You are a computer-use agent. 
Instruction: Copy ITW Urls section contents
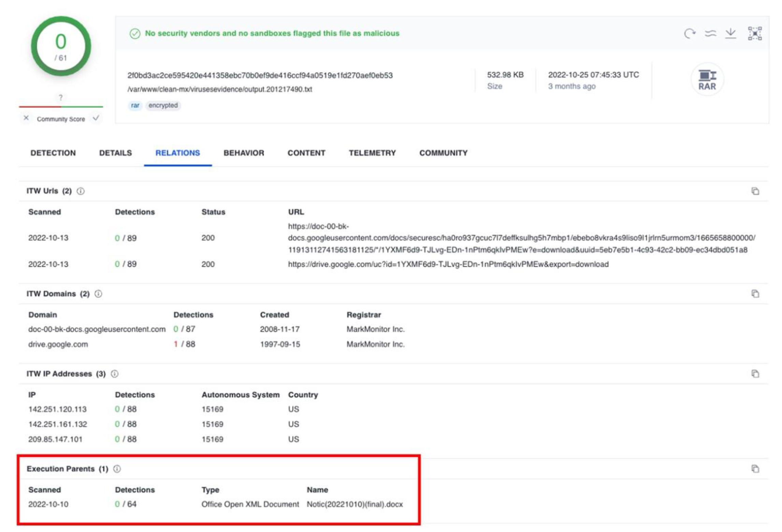pyautogui.click(x=755, y=191)
